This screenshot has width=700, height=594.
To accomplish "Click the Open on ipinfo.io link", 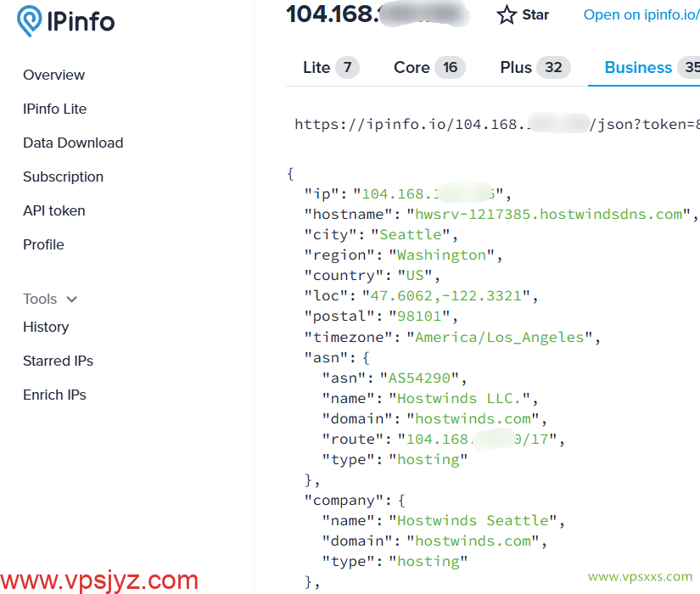I will tap(641, 14).
